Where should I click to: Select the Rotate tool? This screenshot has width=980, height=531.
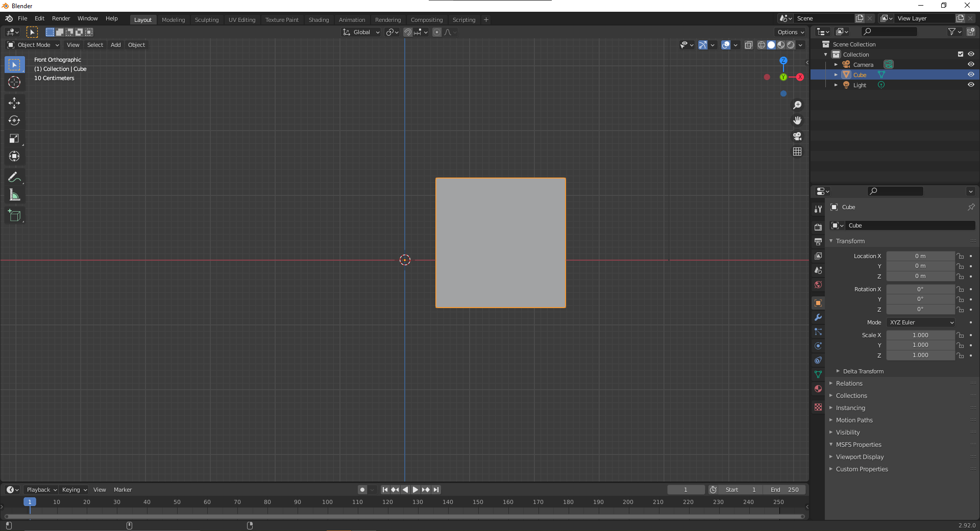click(x=14, y=121)
